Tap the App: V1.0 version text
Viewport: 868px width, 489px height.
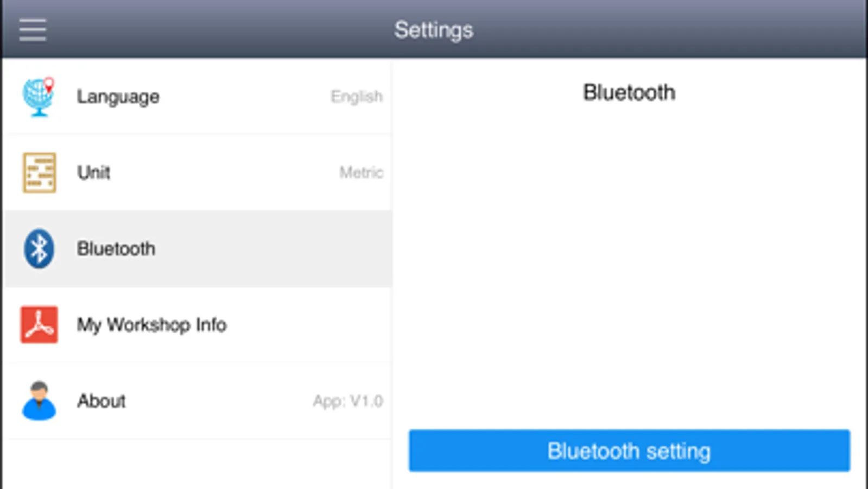348,401
